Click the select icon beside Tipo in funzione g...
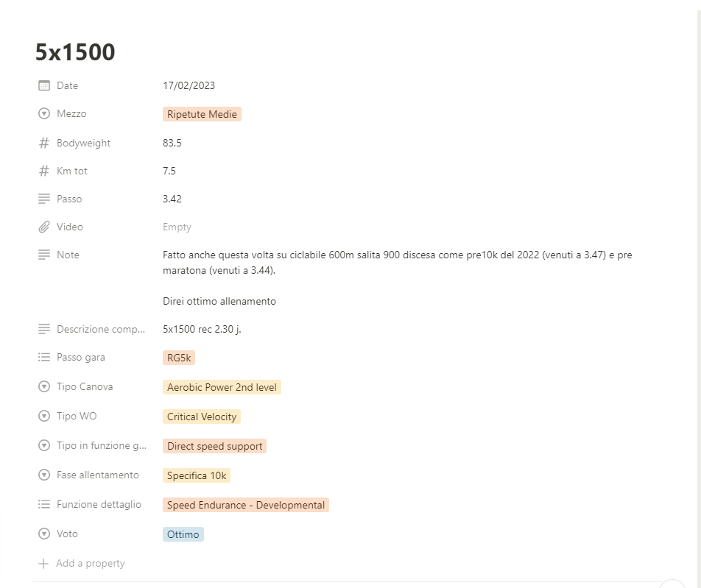 (44, 445)
